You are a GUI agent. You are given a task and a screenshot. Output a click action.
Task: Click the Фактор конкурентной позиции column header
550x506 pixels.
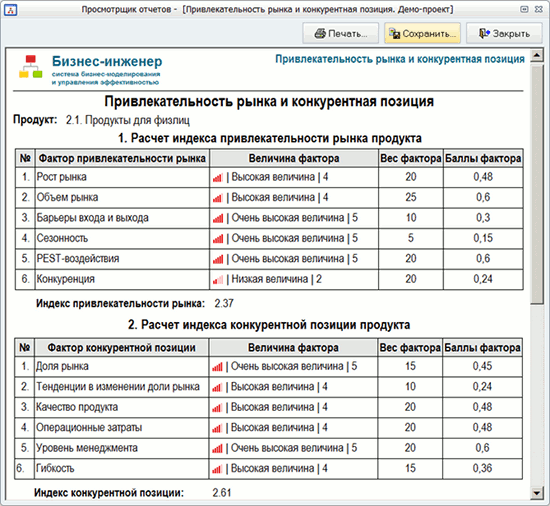click(121, 348)
